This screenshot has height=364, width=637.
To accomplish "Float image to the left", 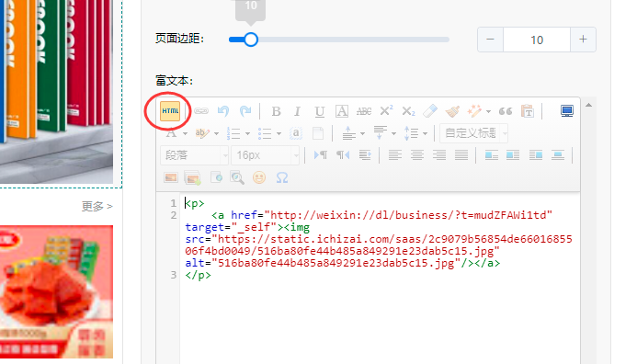I will point(513,155).
